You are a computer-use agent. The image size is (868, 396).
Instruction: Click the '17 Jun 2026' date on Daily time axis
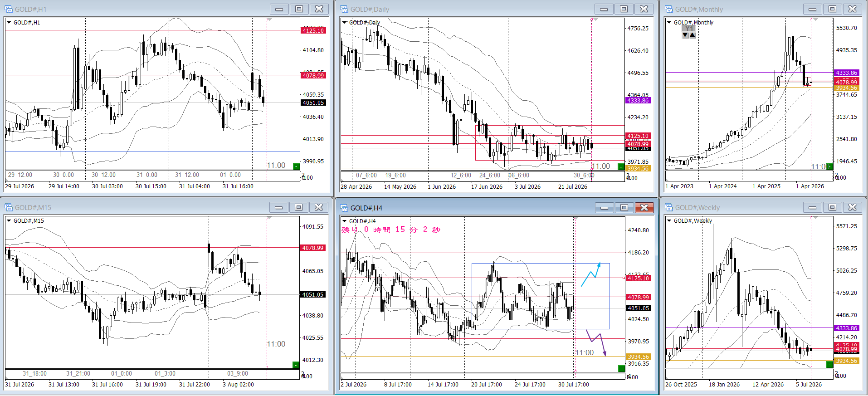point(487,187)
